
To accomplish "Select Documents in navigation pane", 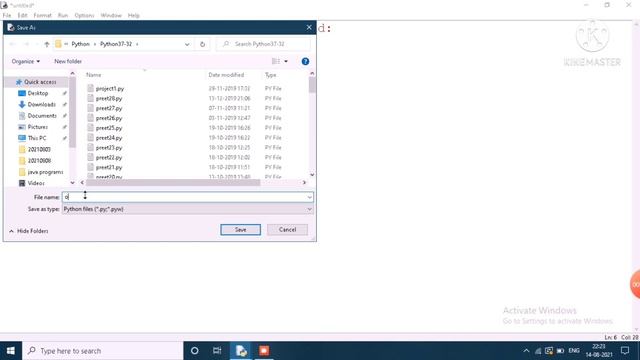I will (x=42, y=116).
